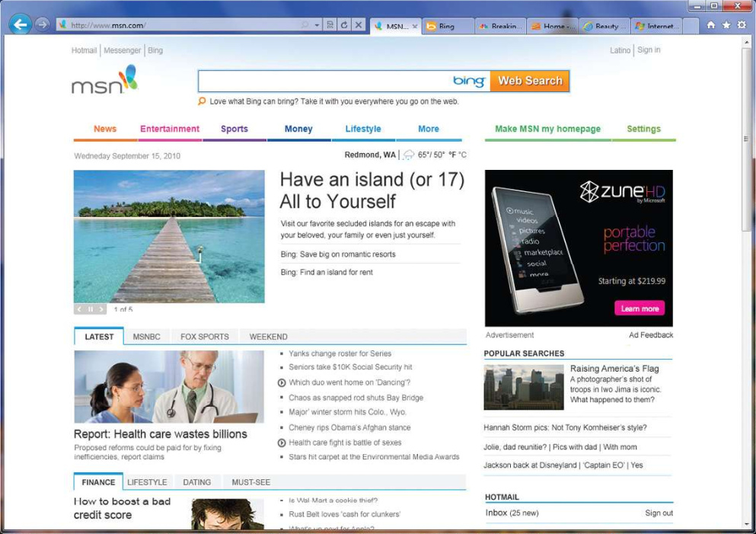The height and width of the screenshot is (534, 756).
Task: Click Learn more on Zune ad
Action: click(x=640, y=309)
